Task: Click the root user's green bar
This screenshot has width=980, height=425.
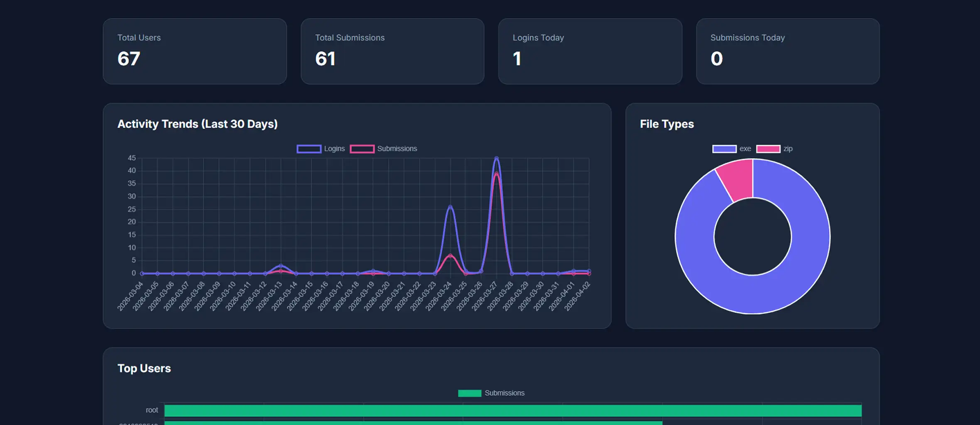Action: [x=513, y=410]
